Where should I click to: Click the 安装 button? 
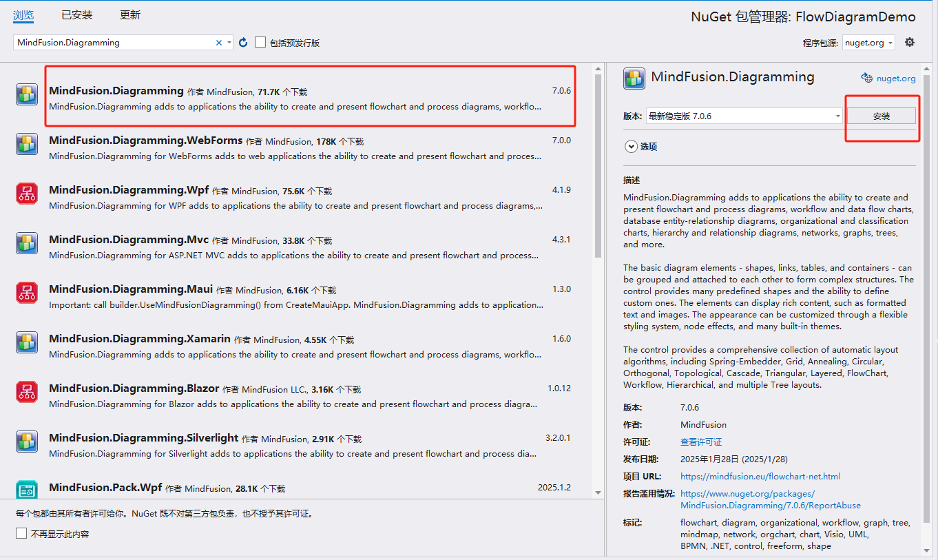coord(881,116)
